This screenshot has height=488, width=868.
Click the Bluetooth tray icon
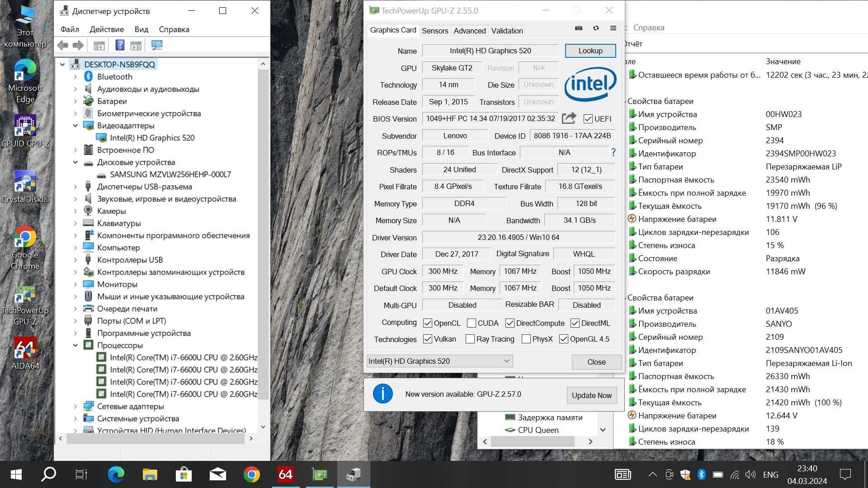point(701,474)
